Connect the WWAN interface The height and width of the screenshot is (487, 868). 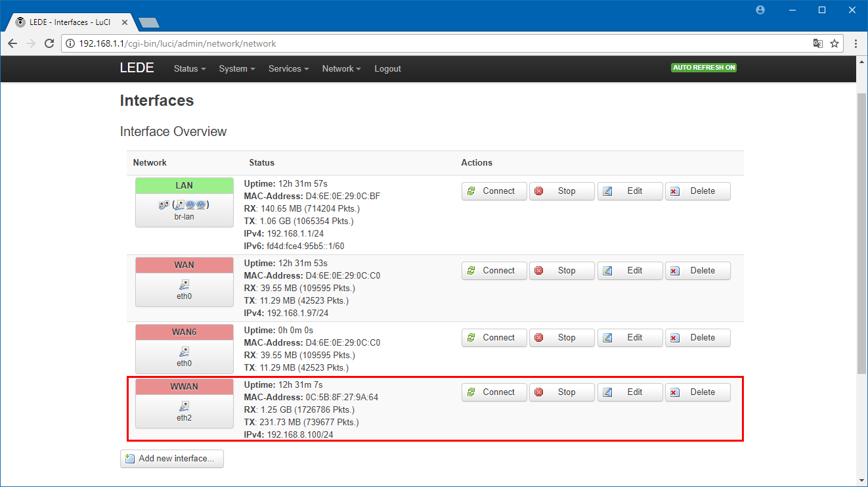[494, 392]
